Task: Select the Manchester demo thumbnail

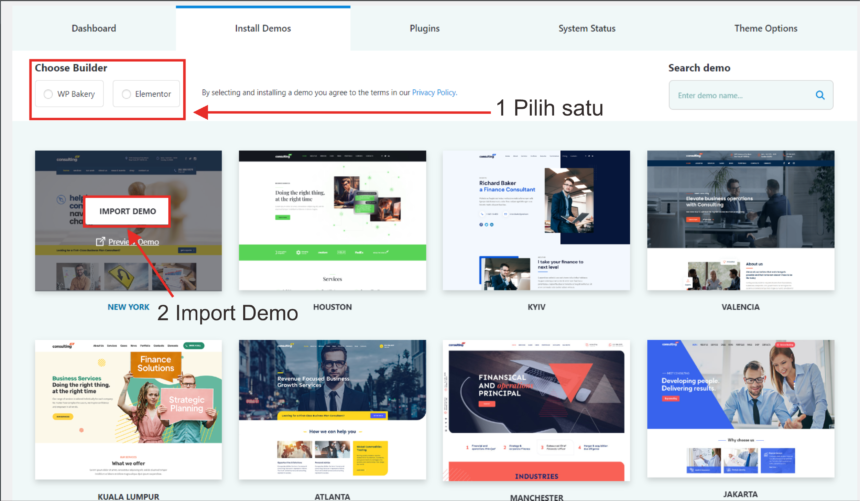Action: click(536, 410)
